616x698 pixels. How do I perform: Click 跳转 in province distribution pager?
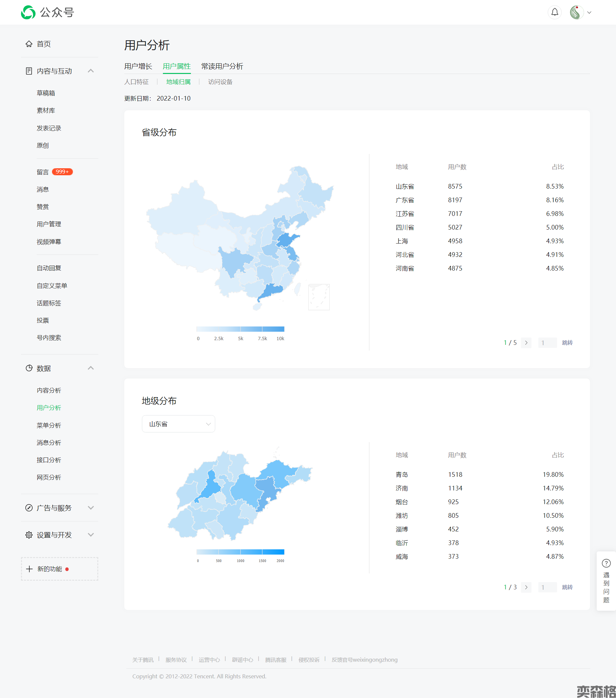[x=567, y=343]
